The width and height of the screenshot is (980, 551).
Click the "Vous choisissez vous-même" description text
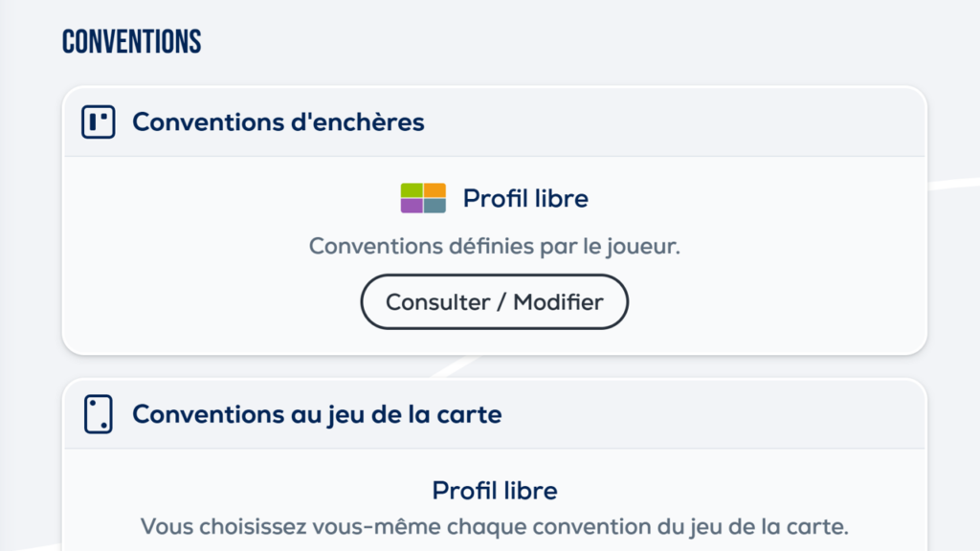(494, 526)
